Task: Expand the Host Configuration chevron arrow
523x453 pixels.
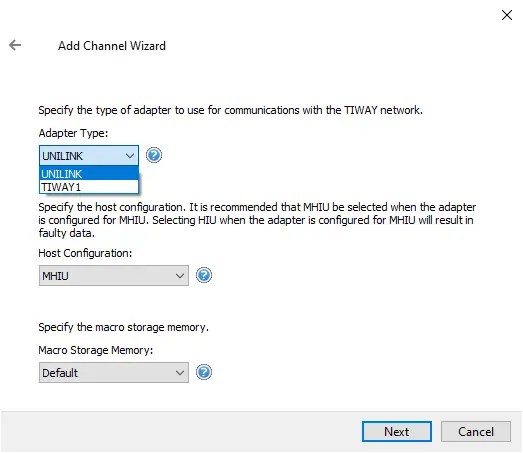Action: point(180,276)
